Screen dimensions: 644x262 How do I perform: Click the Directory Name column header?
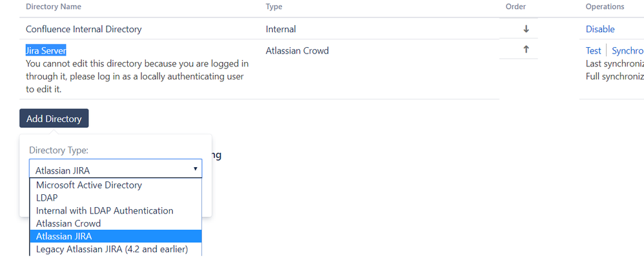point(54,6)
